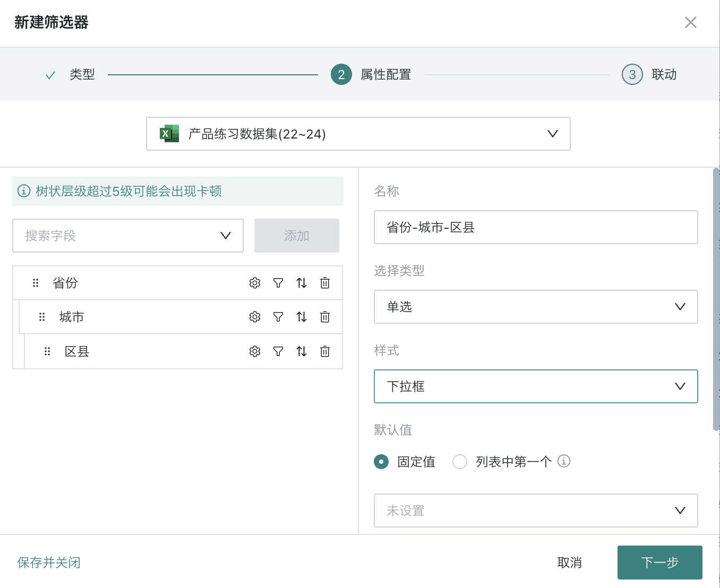Open settings gear for 省份 field
This screenshot has height=588, width=720.
click(255, 283)
